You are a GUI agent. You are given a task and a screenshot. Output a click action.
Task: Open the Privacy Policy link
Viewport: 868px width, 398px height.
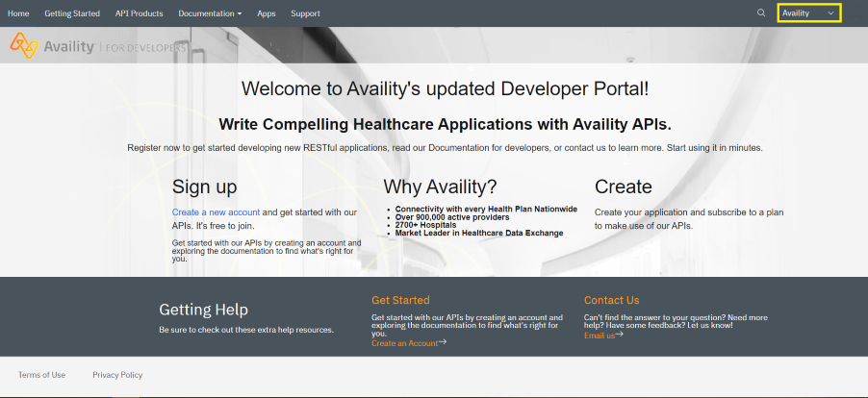point(117,375)
